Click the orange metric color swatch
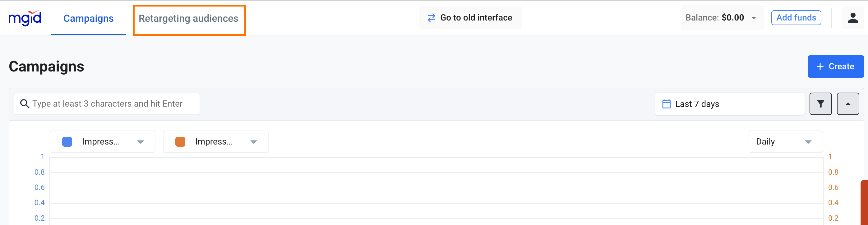This screenshot has width=868, height=225. 180,142
